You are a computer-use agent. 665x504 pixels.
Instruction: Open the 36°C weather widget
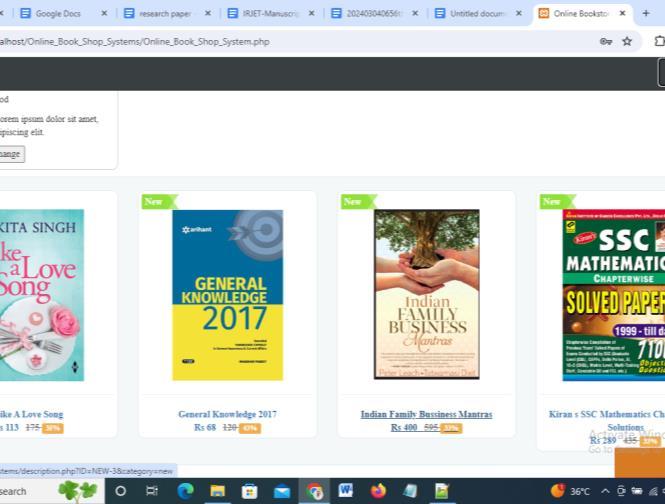pos(570,491)
